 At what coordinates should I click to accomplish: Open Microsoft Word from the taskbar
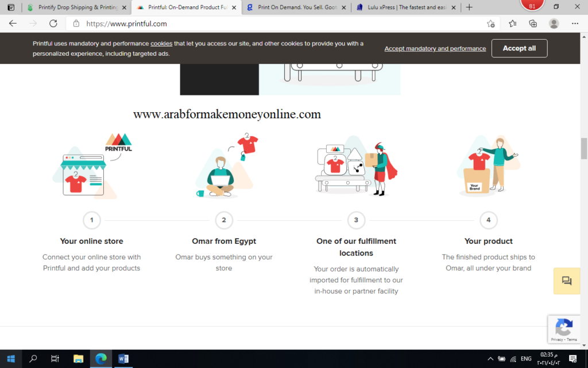pyautogui.click(x=123, y=359)
